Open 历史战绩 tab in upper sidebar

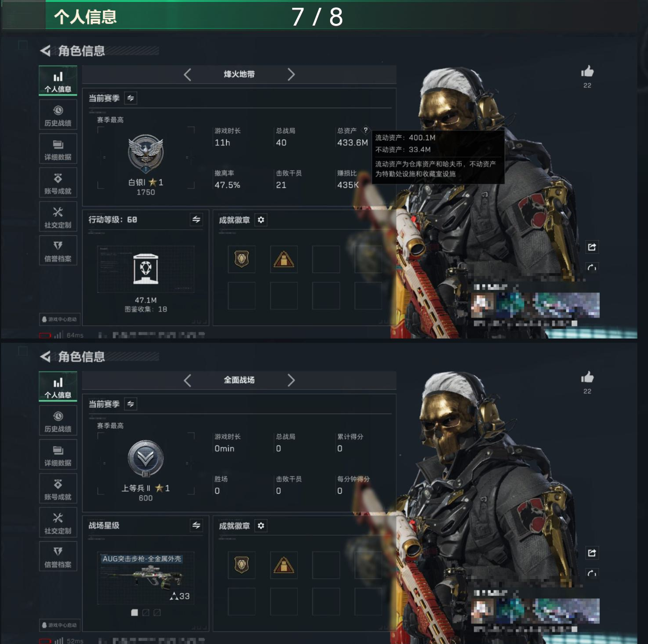pyautogui.click(x=58, y=116)
